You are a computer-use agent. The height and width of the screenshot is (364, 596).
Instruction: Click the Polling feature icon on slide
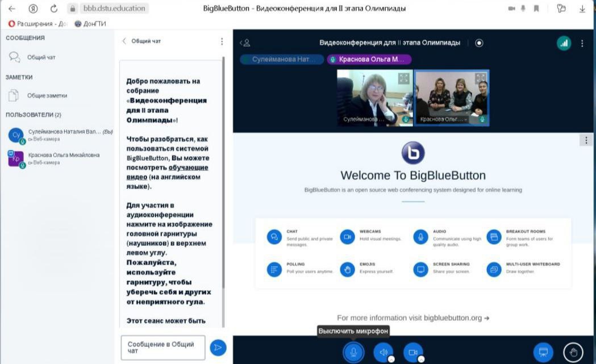274,269
